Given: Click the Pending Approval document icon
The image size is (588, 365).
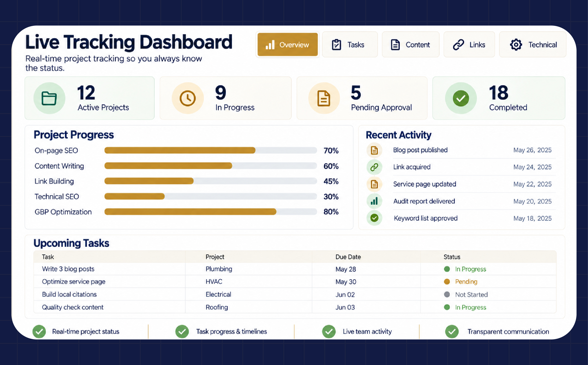Looking at the screenshot, I should (x=324, y=98).
